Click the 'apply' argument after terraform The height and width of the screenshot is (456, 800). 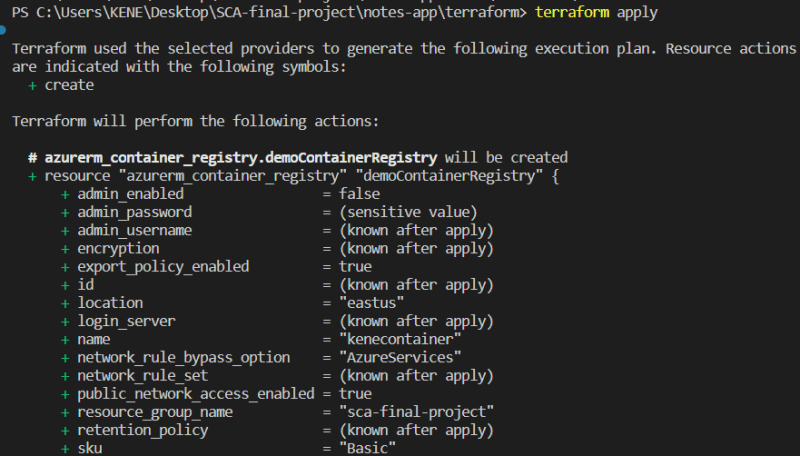pyautogui.click(x=637, y=12)
